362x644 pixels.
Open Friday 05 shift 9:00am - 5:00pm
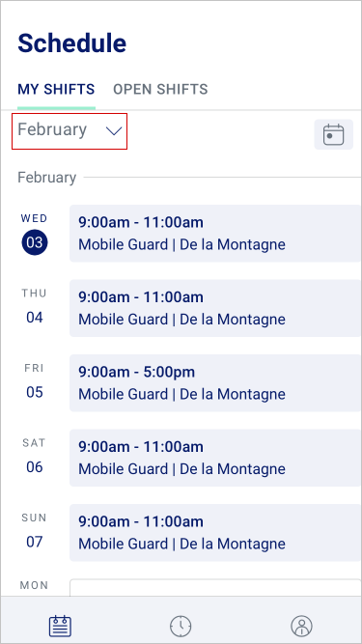coord(215,382)
